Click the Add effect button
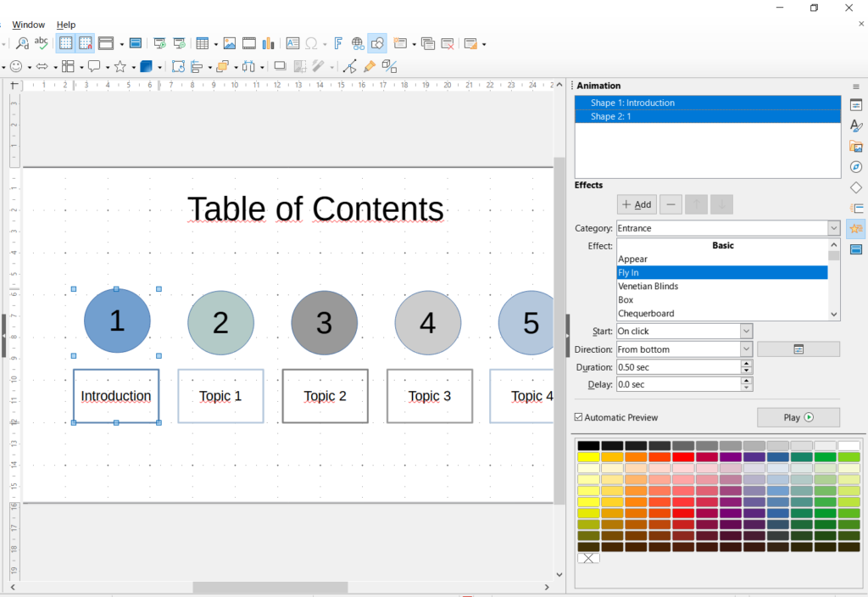This screenshot has height=597, width=868. [x=636, y=204]
